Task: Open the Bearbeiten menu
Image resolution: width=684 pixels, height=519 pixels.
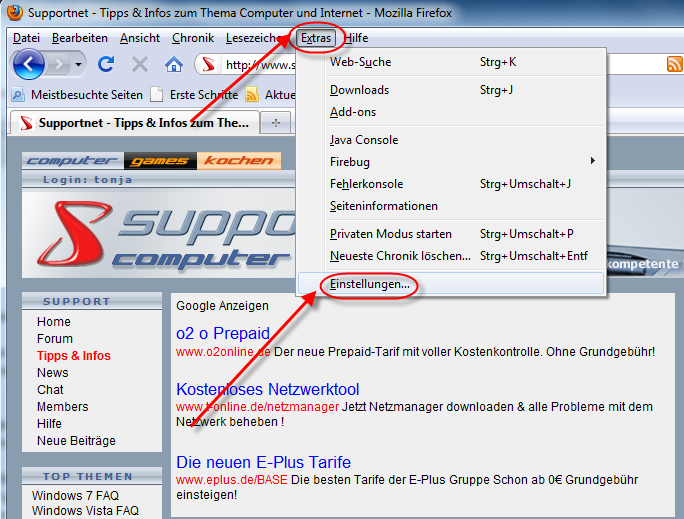Action: pos(80,38)
